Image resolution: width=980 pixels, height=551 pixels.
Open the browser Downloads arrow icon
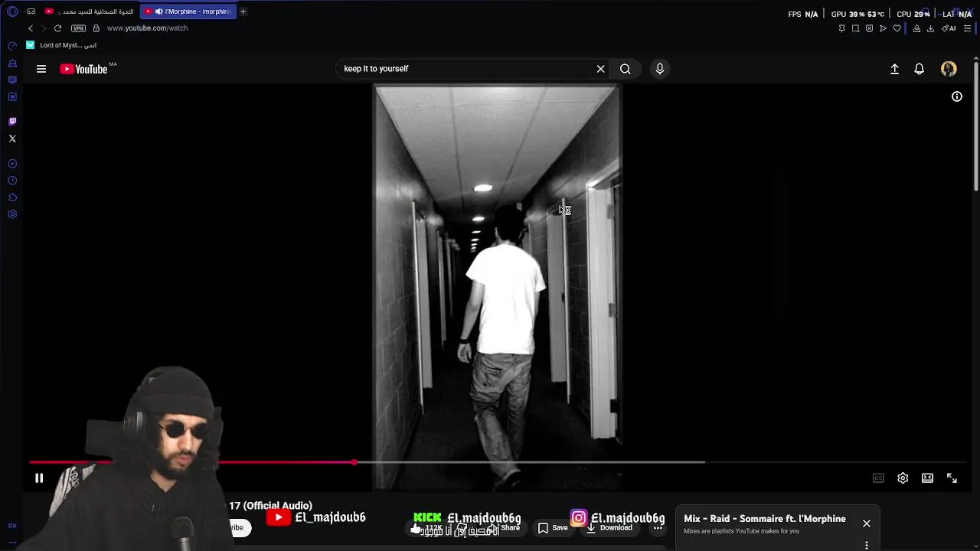[x=930, y=28]
